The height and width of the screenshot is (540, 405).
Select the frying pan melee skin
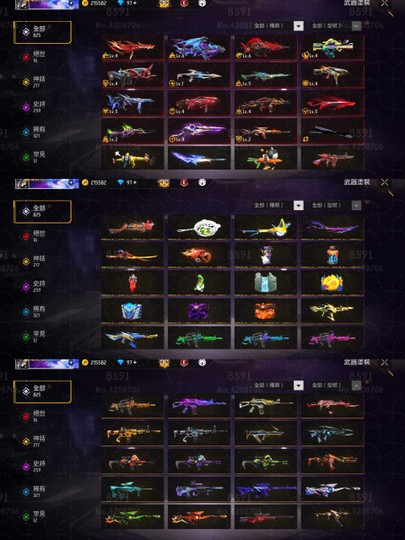[199, 227]
